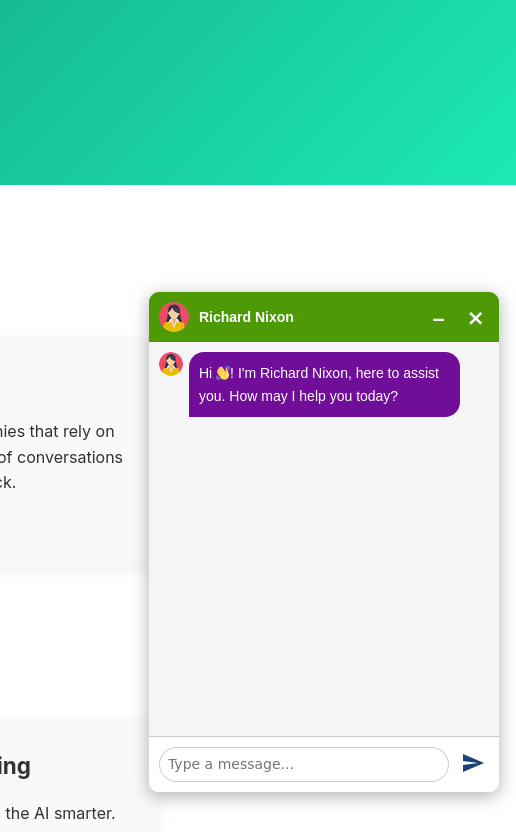The image size is (516, 832).
Task: Send message using the paper plane icon
Action: pyautogui.click(x=472, y=763)
